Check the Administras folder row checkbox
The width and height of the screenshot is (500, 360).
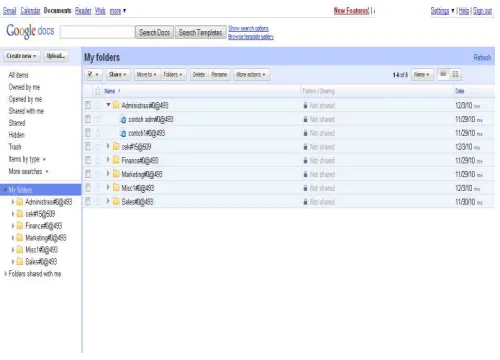point(88,105)
